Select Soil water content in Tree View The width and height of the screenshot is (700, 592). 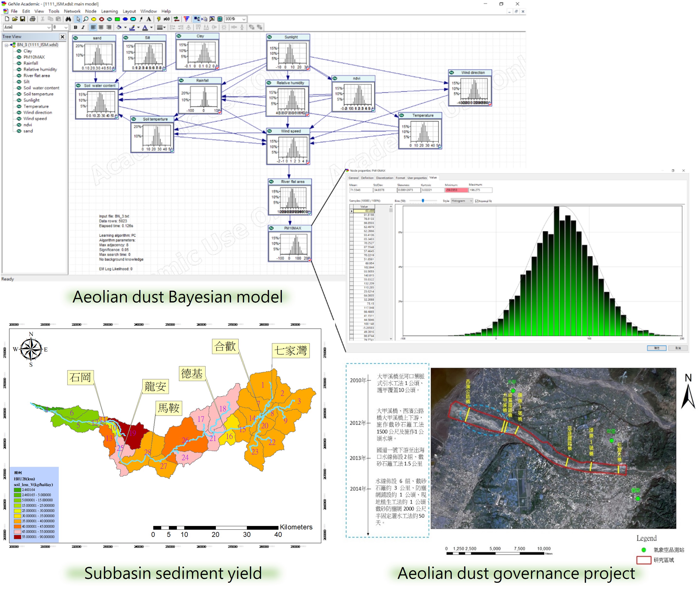[x=41, y=88]
